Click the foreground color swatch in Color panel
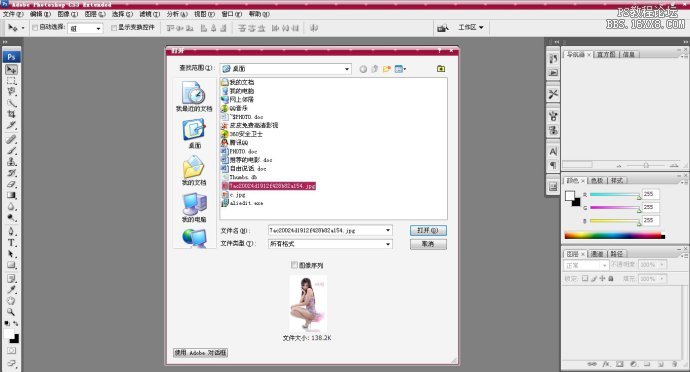The image size is (690, 372). pyautogui.click(x=570, y=195)
